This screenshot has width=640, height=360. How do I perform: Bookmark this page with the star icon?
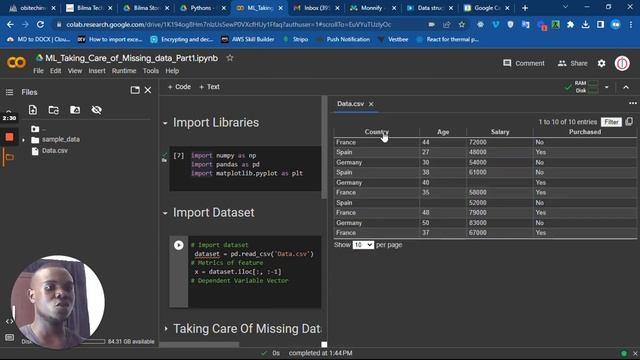point(462,24)
